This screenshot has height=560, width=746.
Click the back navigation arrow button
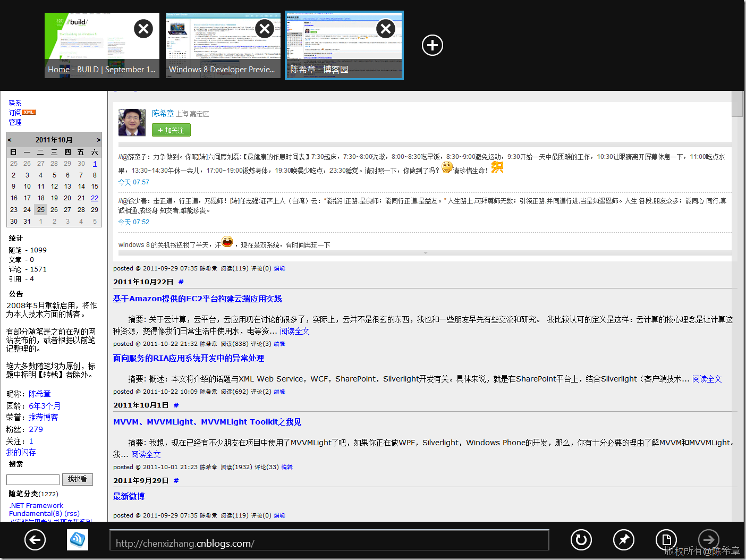pyautogui.click(x=35, y=540)
